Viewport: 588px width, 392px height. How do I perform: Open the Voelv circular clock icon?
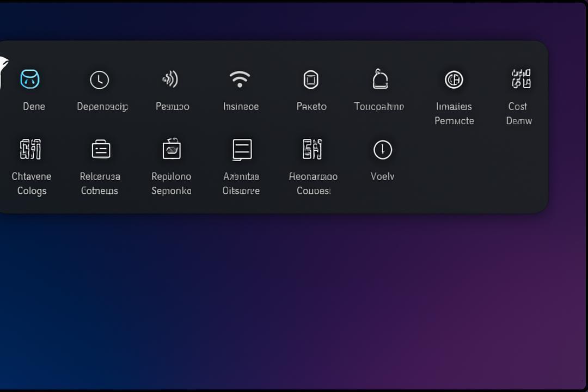pyautogui.click(x=383, y=150)
